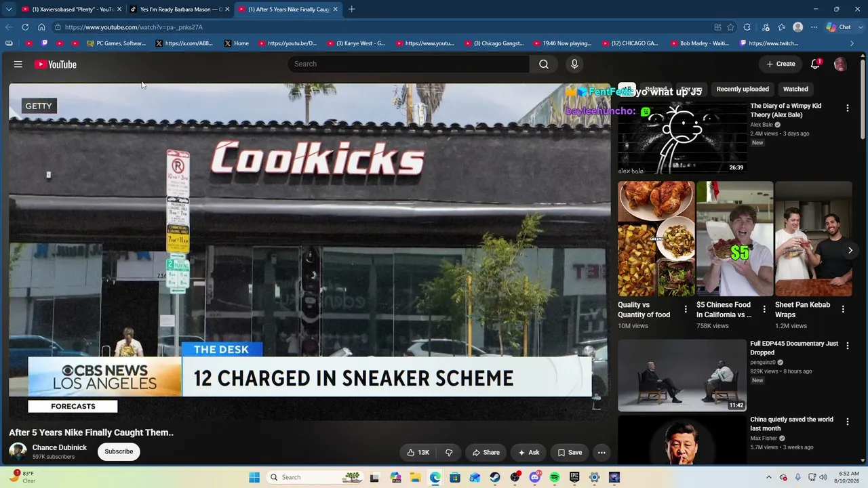Open more actions ellipsis under the video
Screen dimensions: 868x488
tap(601, 453)
